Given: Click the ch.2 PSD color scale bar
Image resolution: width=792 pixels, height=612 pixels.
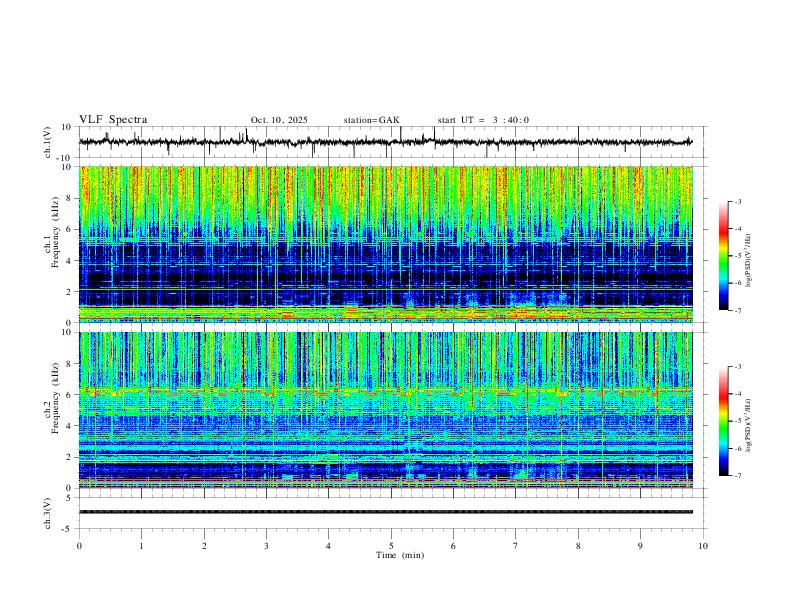Looking at the screenshot, I should point(723,421).
